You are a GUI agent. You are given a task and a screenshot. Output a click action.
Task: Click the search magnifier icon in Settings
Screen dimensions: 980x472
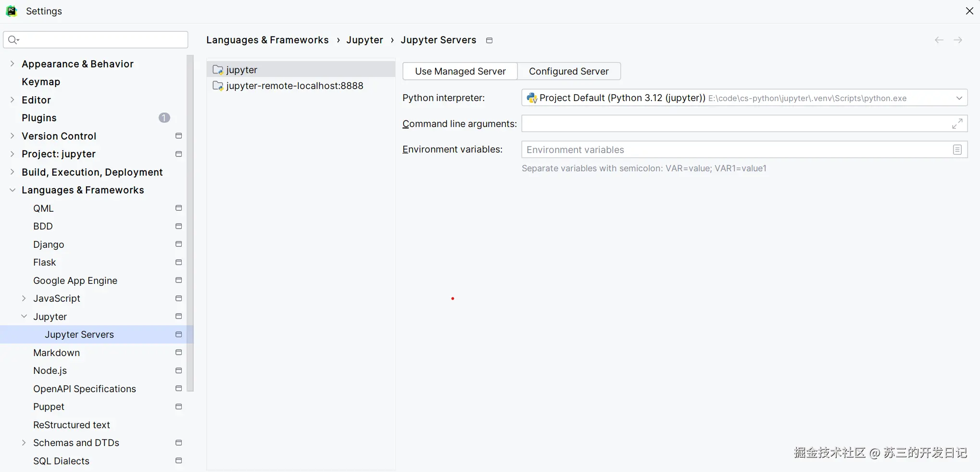point(13,40)
